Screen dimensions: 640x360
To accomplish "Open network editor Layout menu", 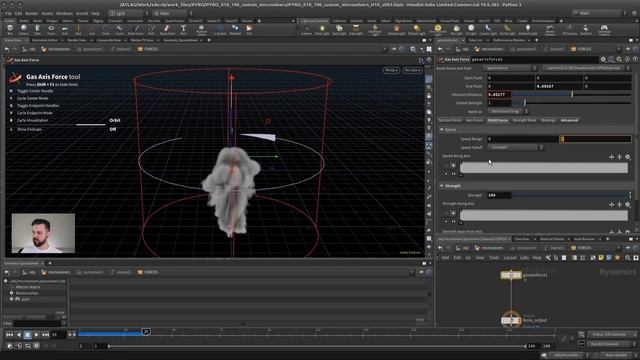I will [509, 258].
